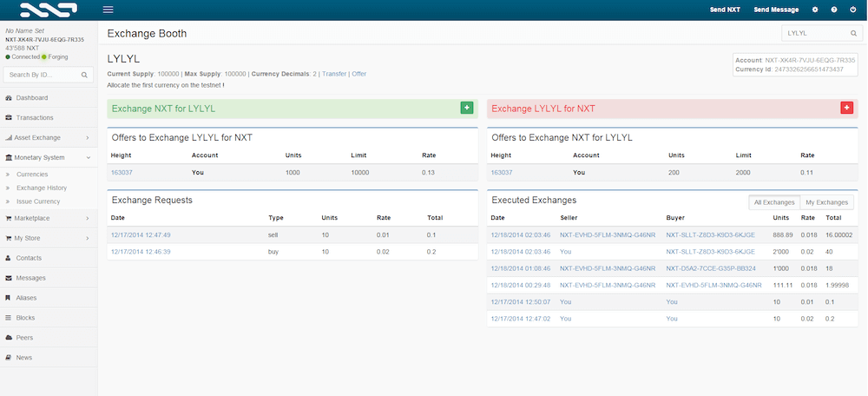Screen dimensions: 868x396
Task: Open height 163037 in LYLYL for NXT offers
Action: pyautogui.click(x=122, y=173)
